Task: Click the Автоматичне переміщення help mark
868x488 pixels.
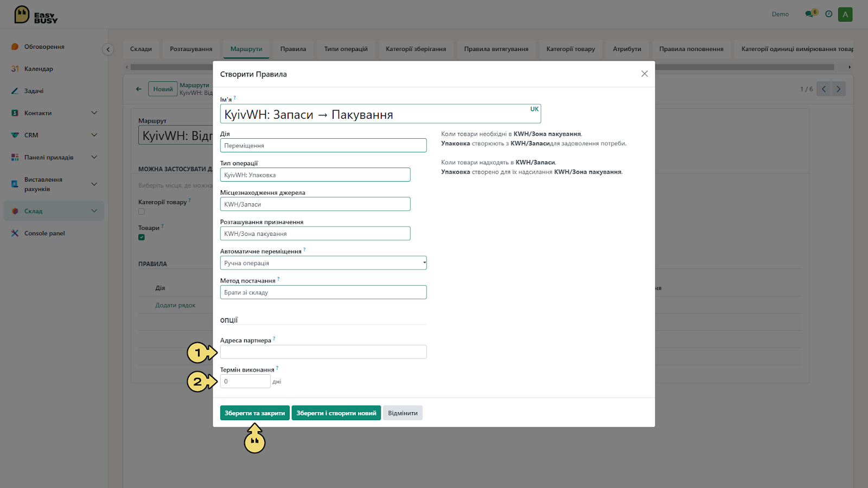Action: pyautogui.click(x=304, y=249)
